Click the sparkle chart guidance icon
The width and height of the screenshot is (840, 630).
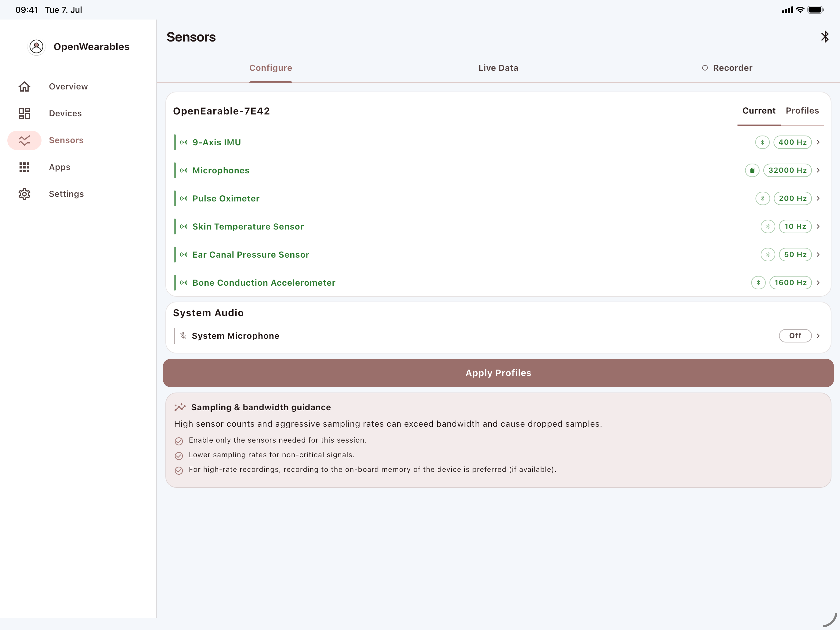180,407
